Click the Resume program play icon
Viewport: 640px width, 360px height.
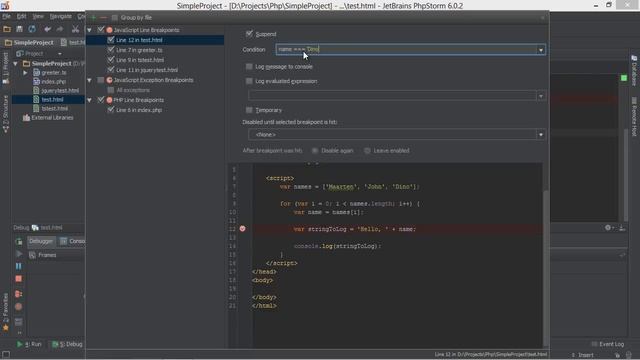[x=18, y=254]
